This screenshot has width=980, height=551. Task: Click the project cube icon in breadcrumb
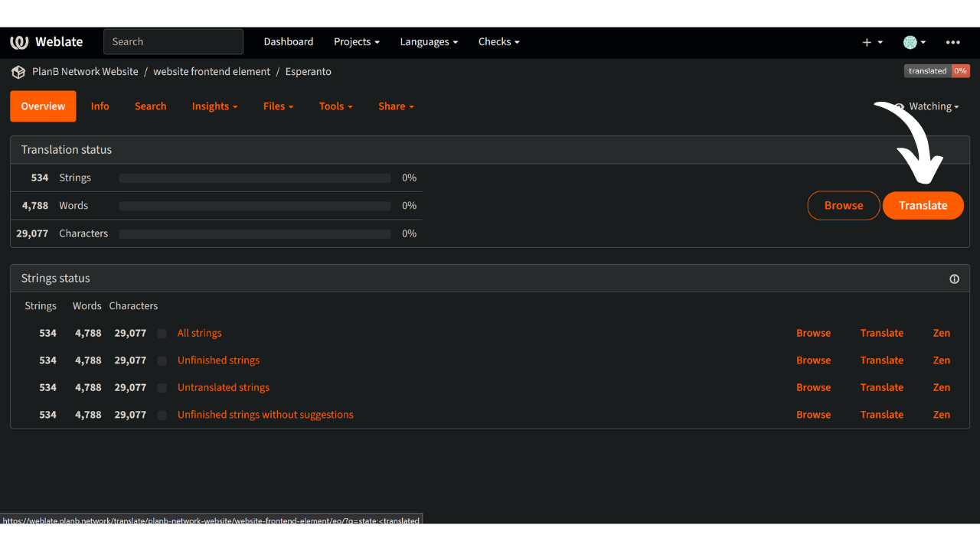(x=18, y=72)
